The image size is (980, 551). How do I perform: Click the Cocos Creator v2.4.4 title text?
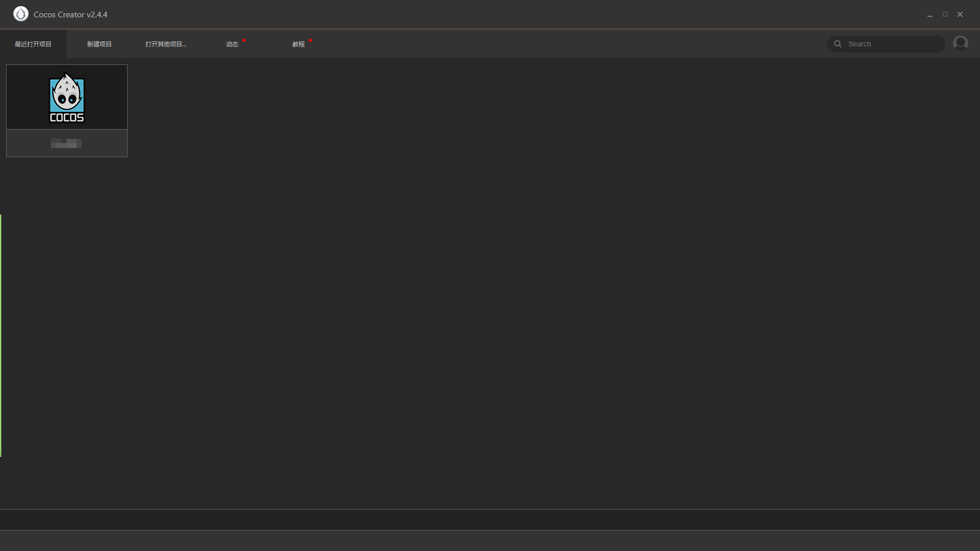click(x=70, y=14)
